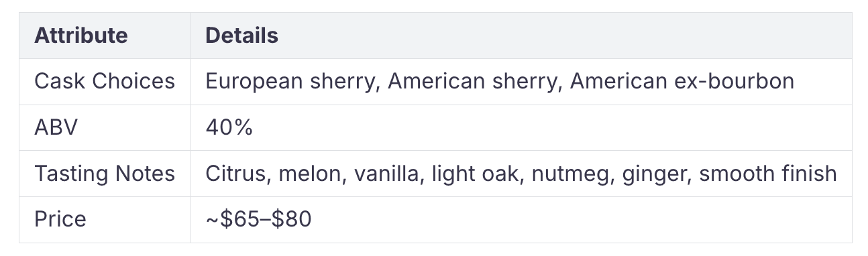This screenshot has width=868, height=256.
Task: Click the word 'ginger' in tasting notes
Action: point(654,175)
